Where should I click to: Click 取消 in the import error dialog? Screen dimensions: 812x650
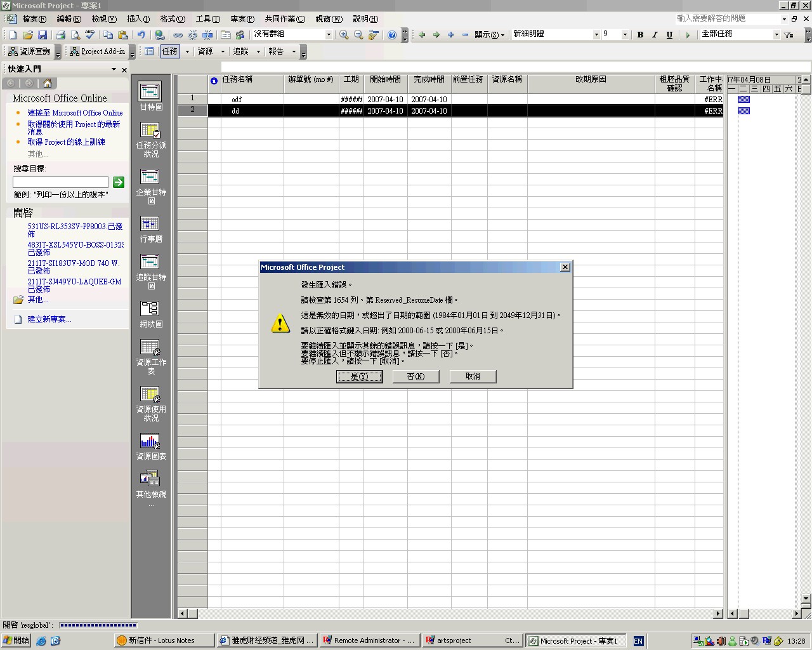pos(473,376)
